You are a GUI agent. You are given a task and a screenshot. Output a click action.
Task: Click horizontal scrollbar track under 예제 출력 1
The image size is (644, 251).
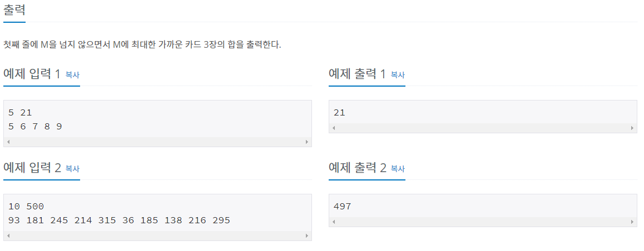483,128
